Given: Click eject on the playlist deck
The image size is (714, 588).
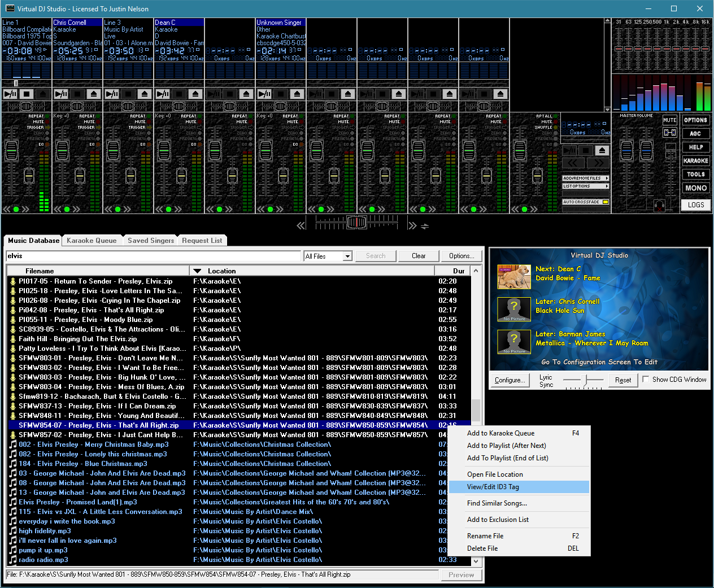Looking at the screenshot, I should [x=602, y=150].
